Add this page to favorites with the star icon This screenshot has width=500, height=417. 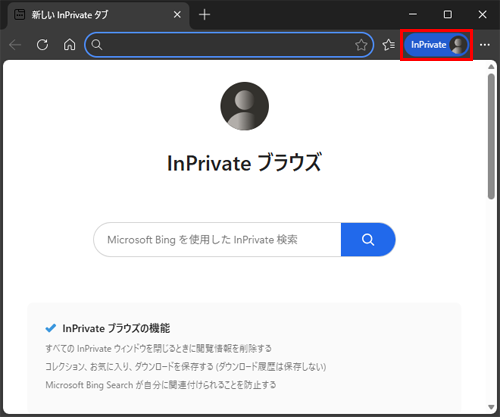[361, 45]
